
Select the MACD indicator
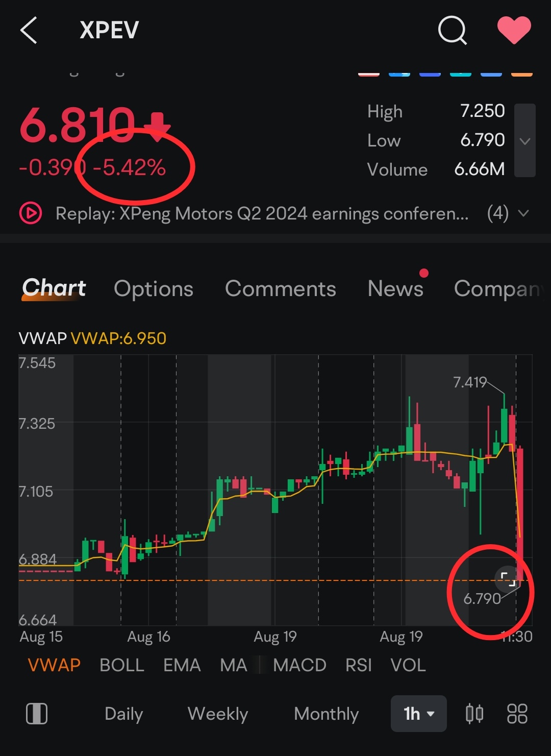pyautogui.click(x=299, y=665)
